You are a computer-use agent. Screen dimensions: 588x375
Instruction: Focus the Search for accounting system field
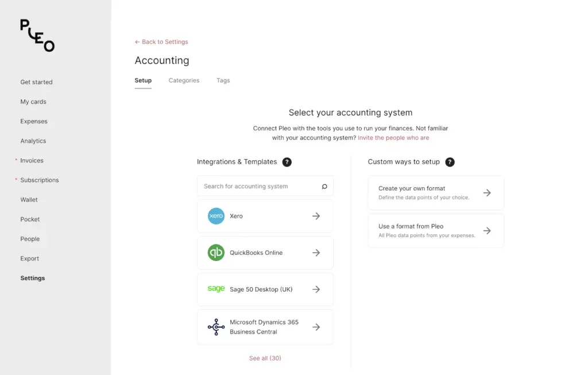pos(258,187)
